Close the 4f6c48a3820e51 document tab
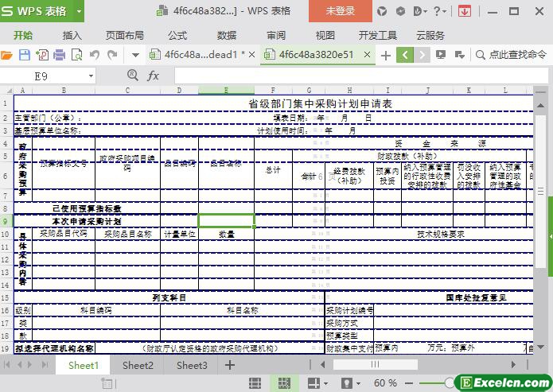This screenshot has width=553, height=392. click(x=367, y=55)
